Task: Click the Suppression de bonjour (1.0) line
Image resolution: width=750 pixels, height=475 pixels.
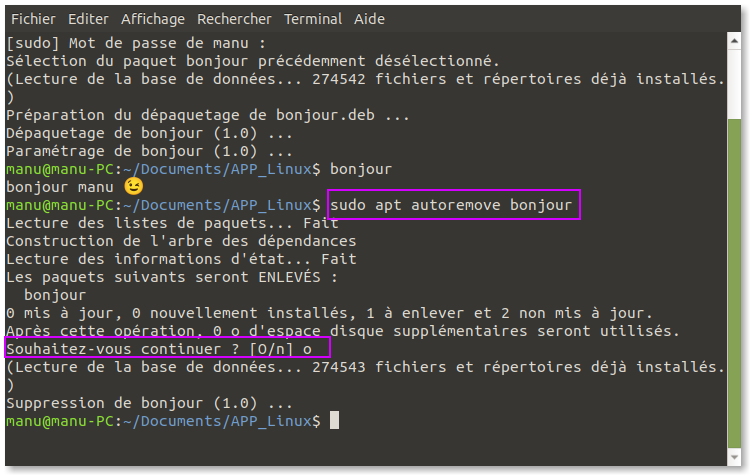Action: 149,403
